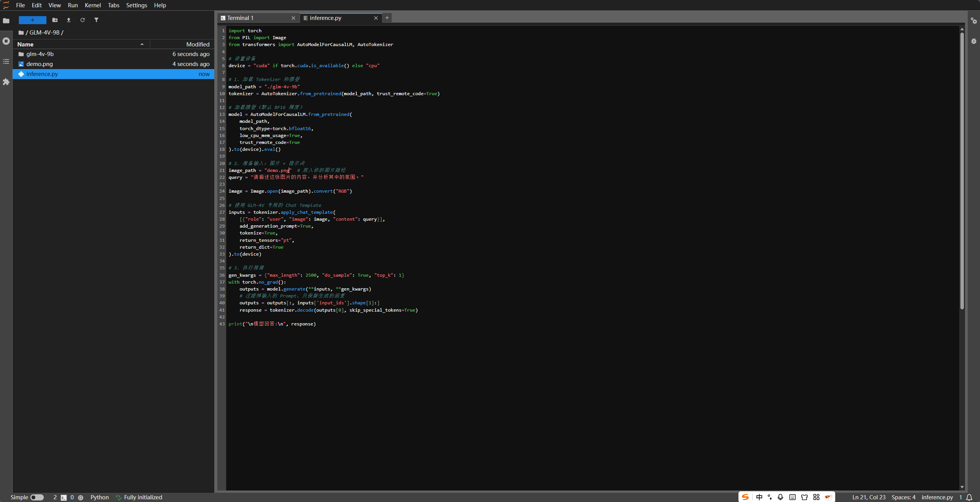This screenshot has width=980, height=502.
Task: Open the Property Inspector gears icon
Action: pyautogui.click(x=973, y=21)
